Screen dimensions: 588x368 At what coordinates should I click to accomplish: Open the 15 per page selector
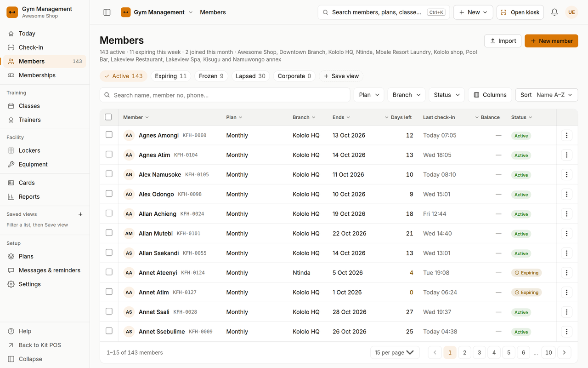(x=395, y=353)
